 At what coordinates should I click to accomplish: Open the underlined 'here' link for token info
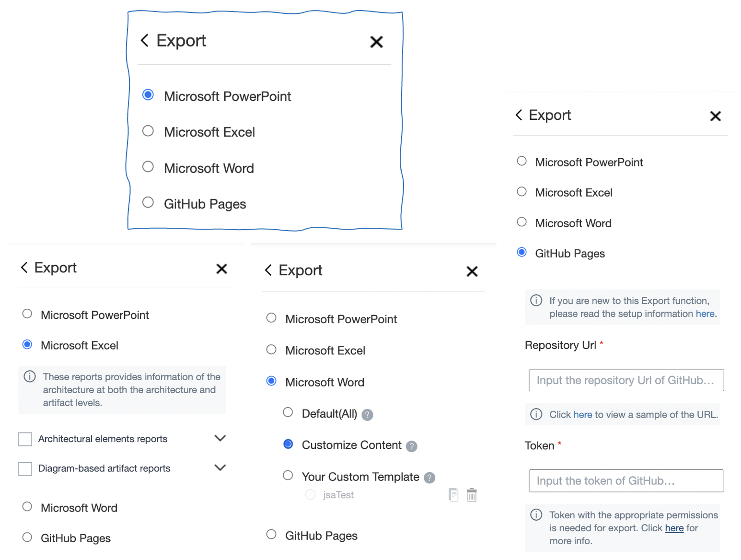[x=674, y=528]
